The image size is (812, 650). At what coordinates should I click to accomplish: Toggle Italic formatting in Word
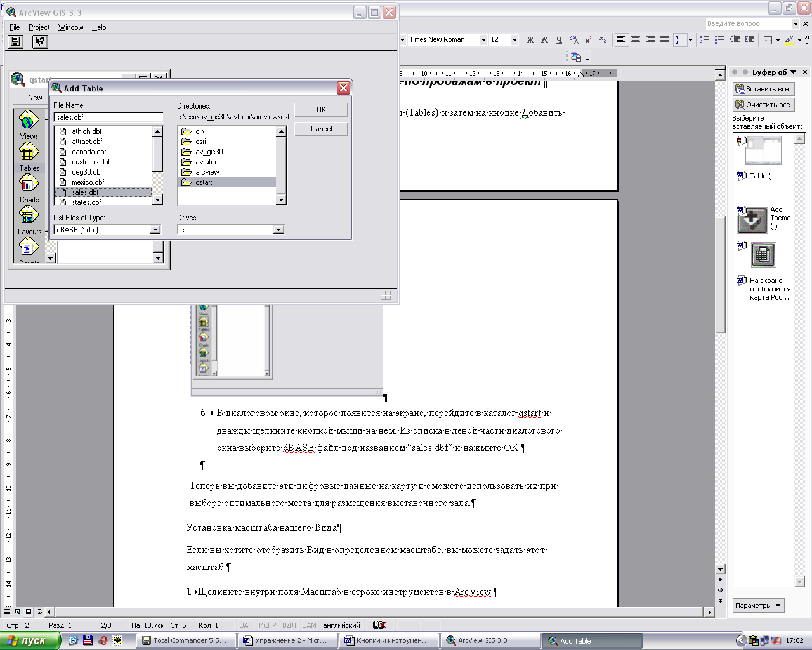point(544,39)
